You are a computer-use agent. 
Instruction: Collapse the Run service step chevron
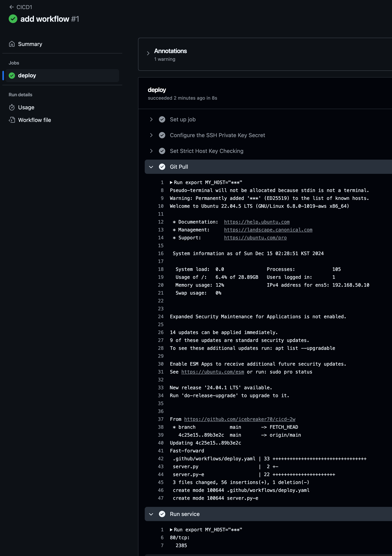(151, 514)
